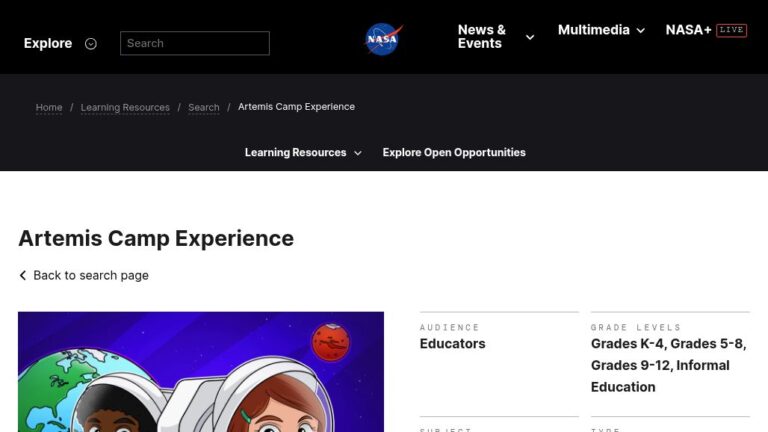
Task: Open Explore Open Opportunities link
Action: (454, 152)
